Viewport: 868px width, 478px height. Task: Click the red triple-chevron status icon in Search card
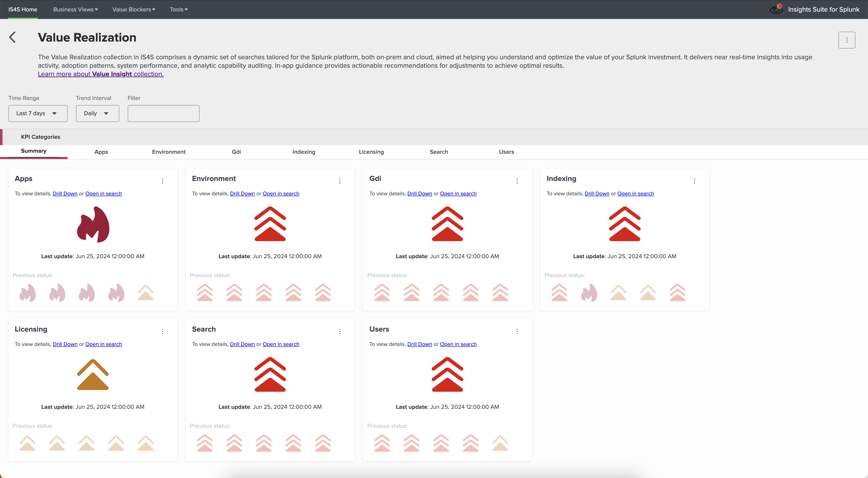tap(270, 374)
